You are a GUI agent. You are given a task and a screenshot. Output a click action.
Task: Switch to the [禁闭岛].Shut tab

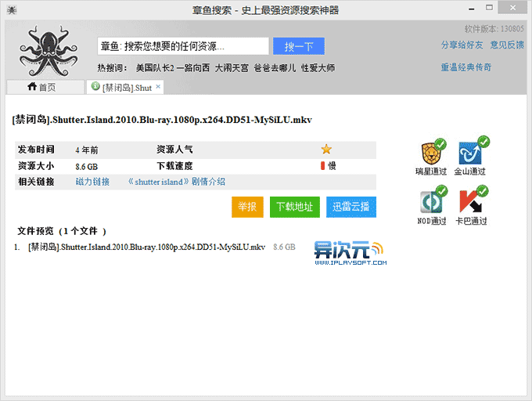pos(125,87)
